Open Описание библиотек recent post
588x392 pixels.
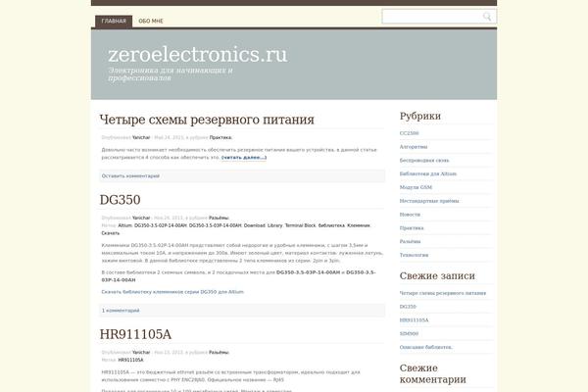(426, 347)
